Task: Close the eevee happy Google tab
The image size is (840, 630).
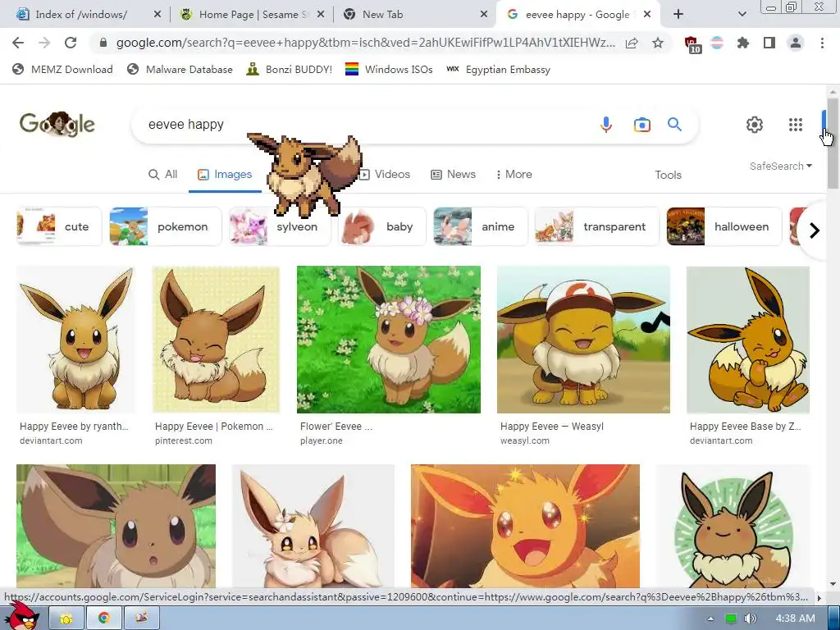Action: 647,15
